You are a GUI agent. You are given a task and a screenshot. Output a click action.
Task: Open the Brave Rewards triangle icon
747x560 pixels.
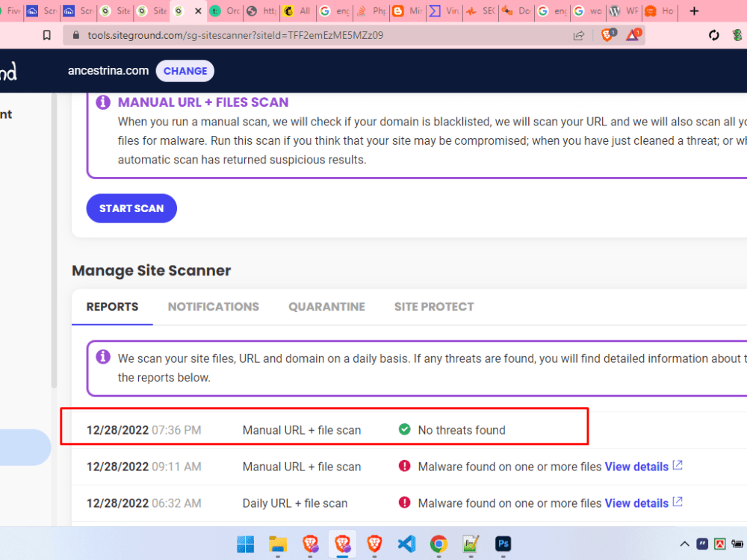[x=633, y=35]
